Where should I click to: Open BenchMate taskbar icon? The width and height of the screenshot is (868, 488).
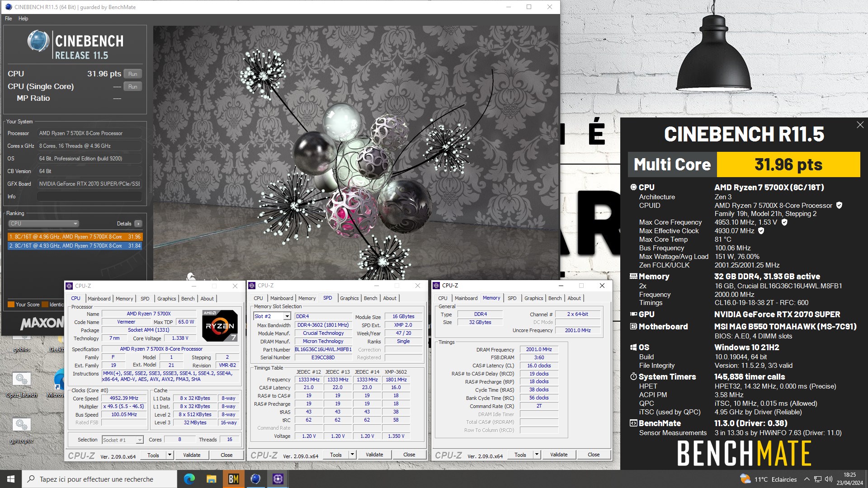pyautogui.click(x=234, y=479)
